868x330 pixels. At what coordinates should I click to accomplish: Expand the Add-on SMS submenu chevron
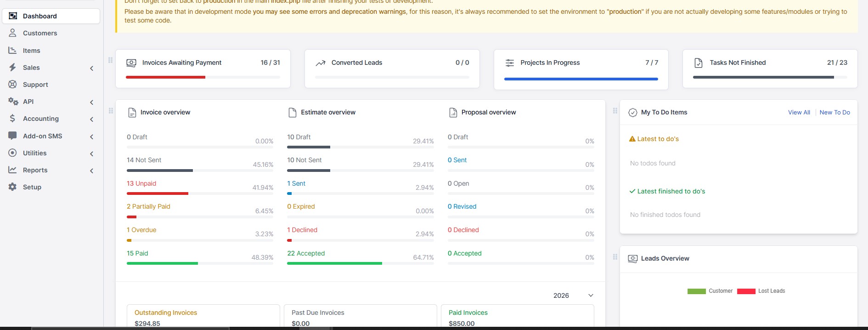pos(91,137)
